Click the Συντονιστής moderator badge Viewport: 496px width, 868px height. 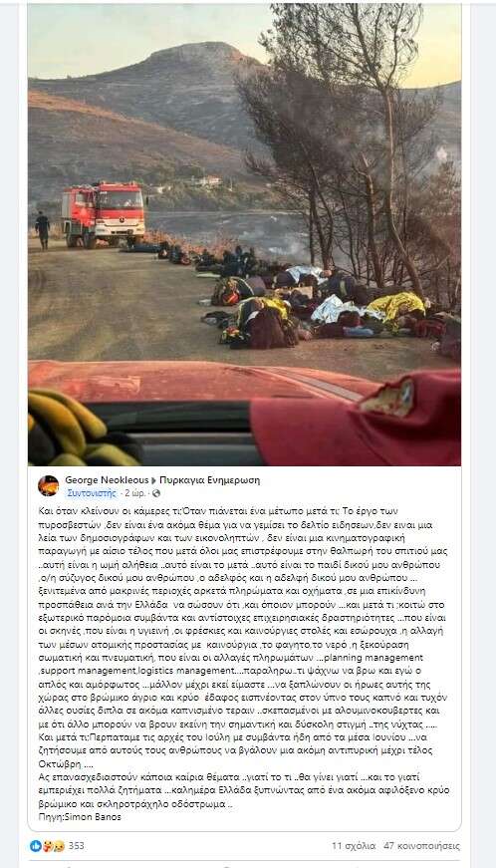(92, 492)
